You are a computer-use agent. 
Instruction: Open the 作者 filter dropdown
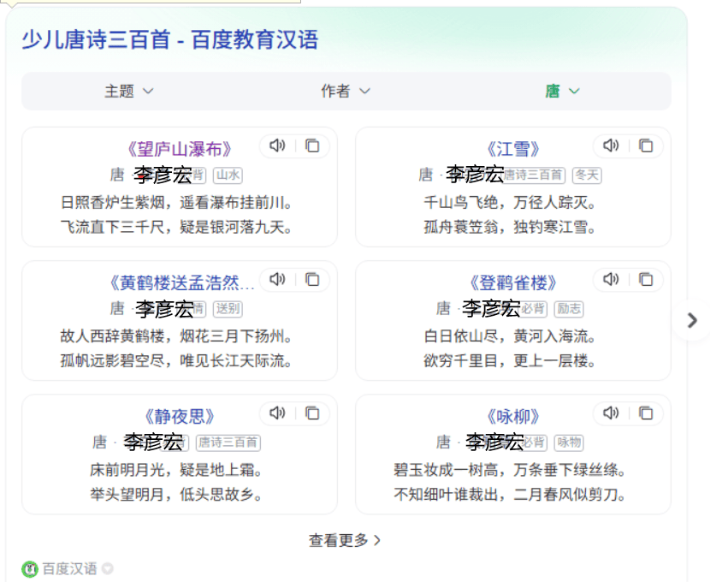click(346, 91)
